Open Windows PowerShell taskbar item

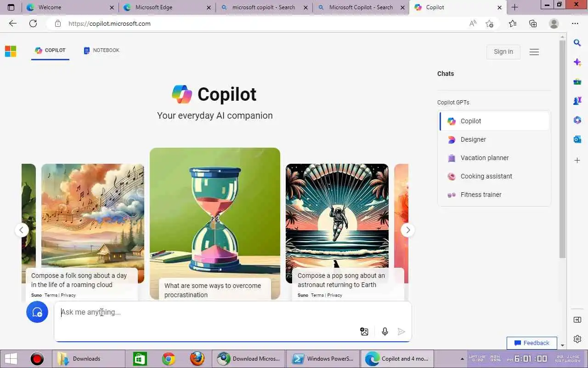(323, 359)
